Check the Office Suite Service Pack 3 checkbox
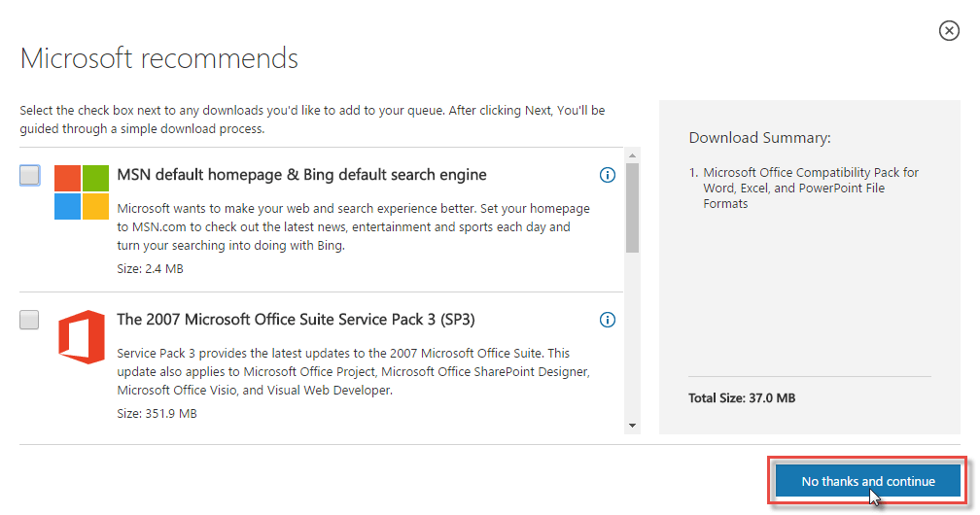Viewport: 980px width, 515px height. click(x=29, y=320)
